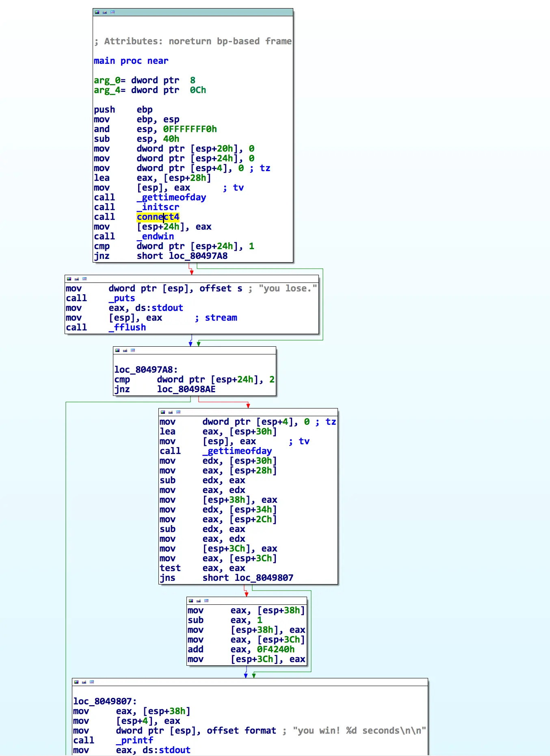Click the group nodes icon on the loc_80497A8 node

pos(133,350)
